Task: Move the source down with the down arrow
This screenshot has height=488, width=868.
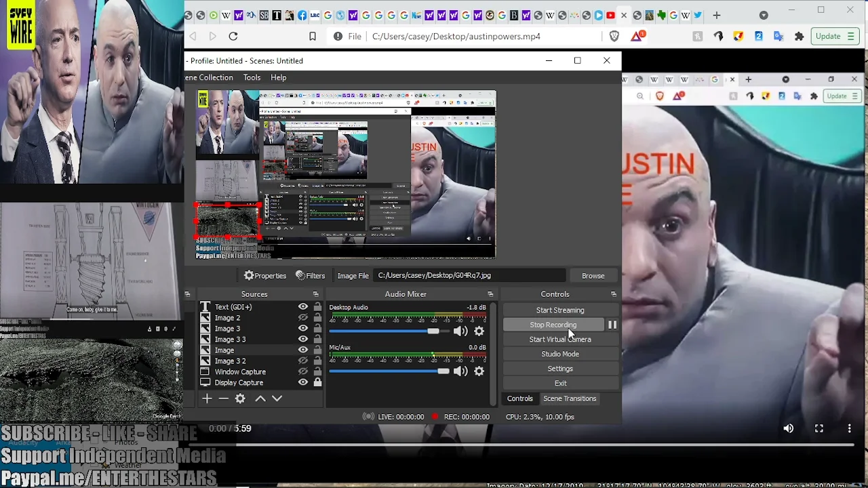Action: pos(277,399)
